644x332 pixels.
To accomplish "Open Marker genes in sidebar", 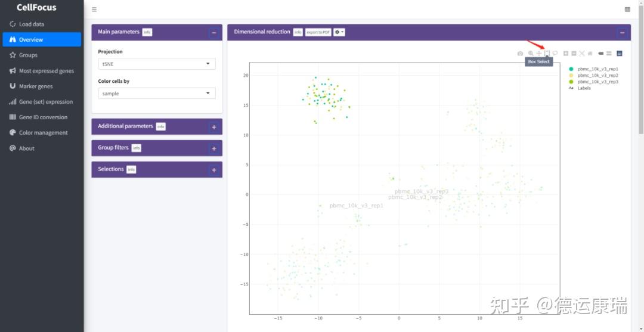I will click(36, 86).
